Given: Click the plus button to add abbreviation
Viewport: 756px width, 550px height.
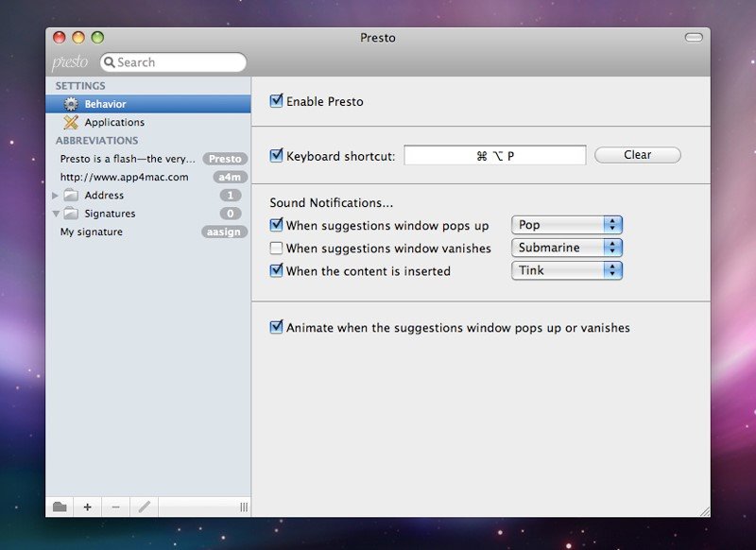Looking at the screenshot, I should pyautogui.click(x=87, y=507).
